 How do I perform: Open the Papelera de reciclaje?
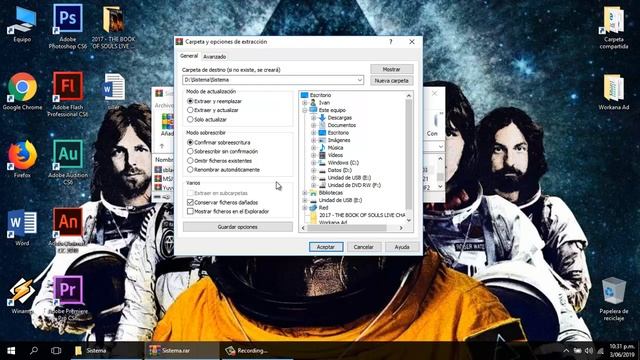pos(613,299)
